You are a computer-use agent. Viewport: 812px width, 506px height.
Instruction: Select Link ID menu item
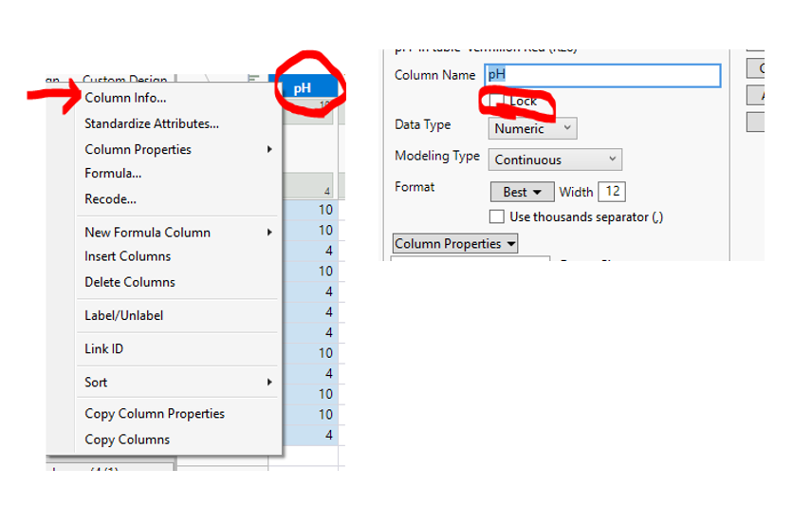pos(103,348)
